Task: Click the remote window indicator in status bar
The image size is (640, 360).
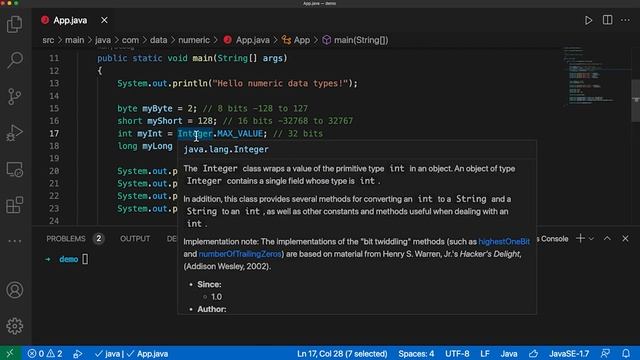Action: (x=10, y=353)
